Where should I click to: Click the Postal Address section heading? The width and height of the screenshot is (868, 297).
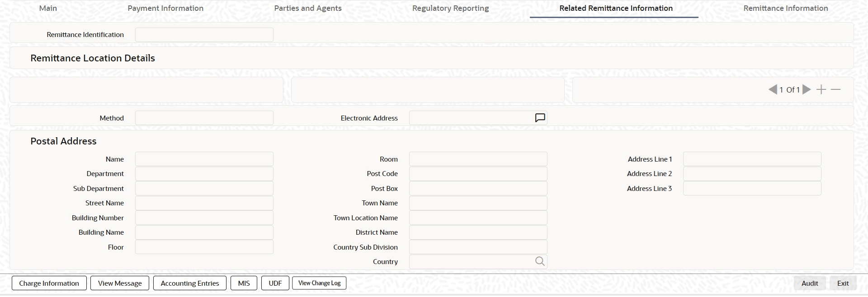point(63,141)
